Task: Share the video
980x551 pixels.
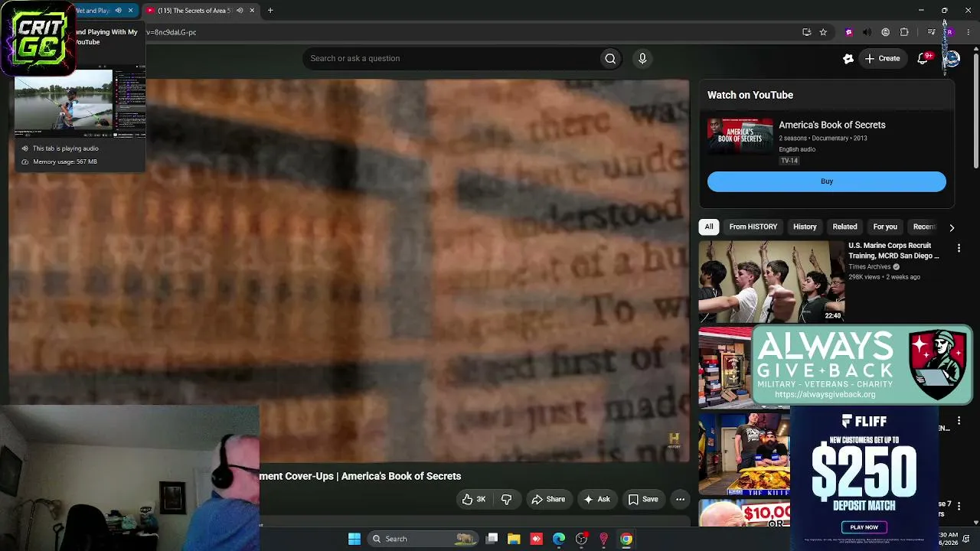Action: pos(548,499)
